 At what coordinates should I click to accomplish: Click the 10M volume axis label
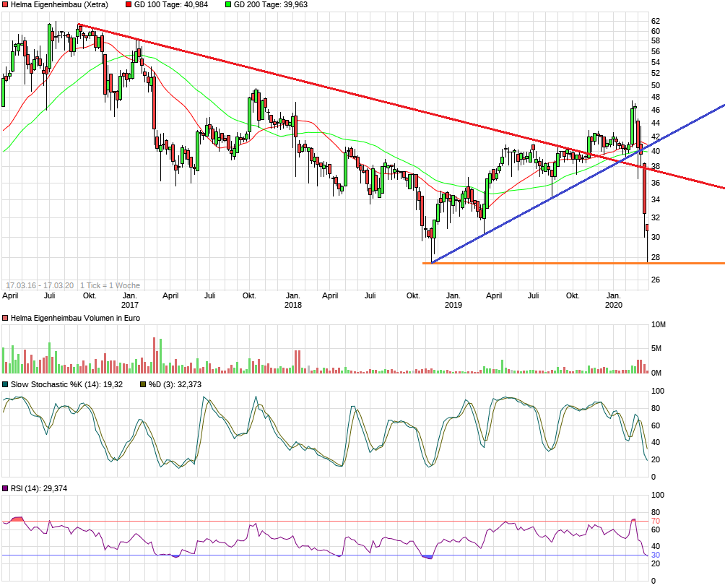tap(659, 325)
